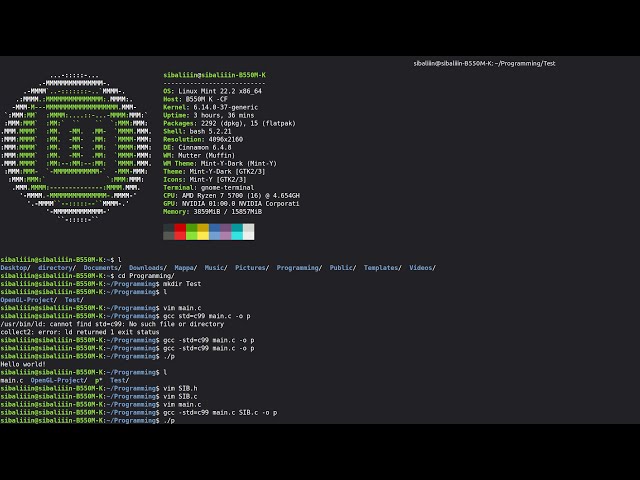Click the 'Hello world!' output line
The height and width of the screenshot is (480, 640).
(x=23, y=364)
